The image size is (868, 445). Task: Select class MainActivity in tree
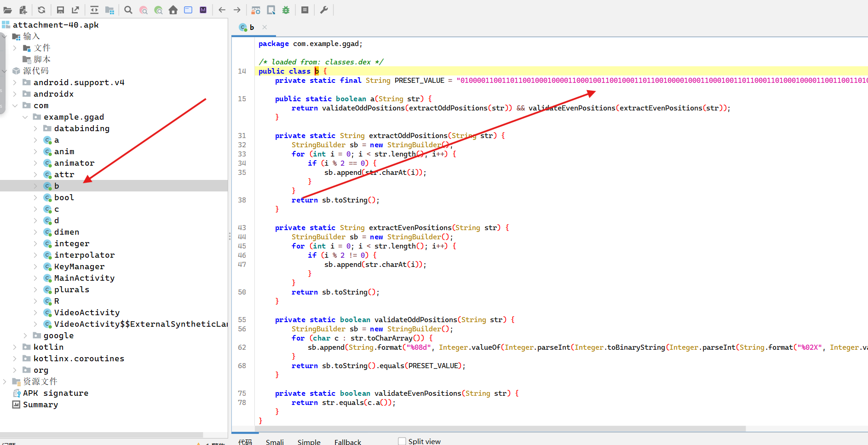click(x=84, y=278)
